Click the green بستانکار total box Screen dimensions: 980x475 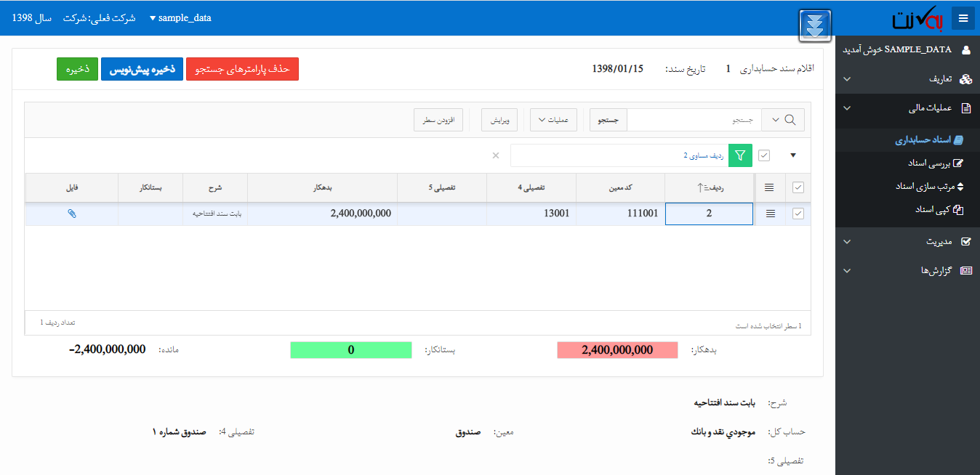tap(351, 350)
